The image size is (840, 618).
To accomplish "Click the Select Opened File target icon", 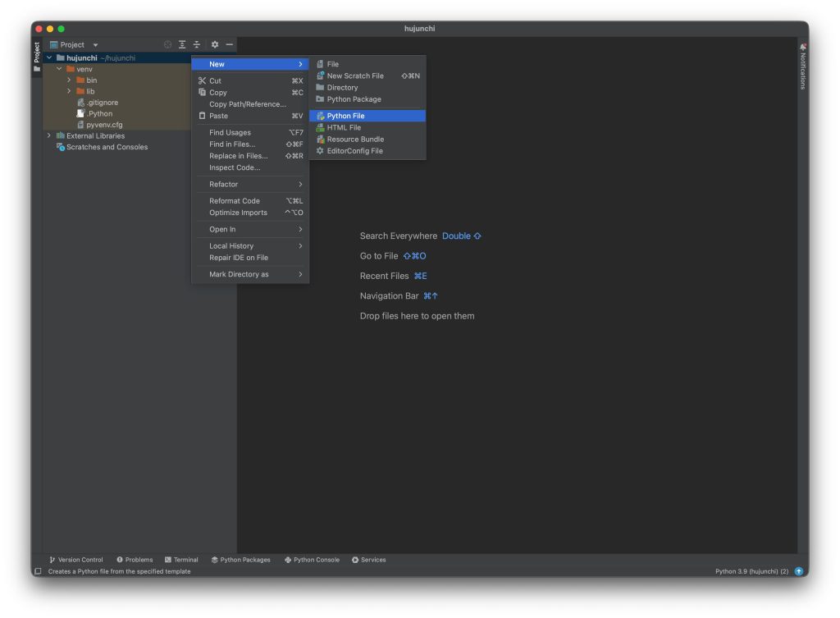I will (167, 44).
